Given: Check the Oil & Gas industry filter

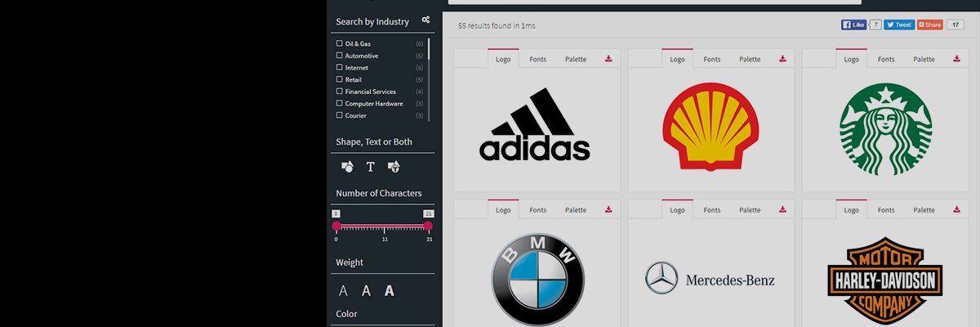Looking at the screenshot, I should (339, 43).
